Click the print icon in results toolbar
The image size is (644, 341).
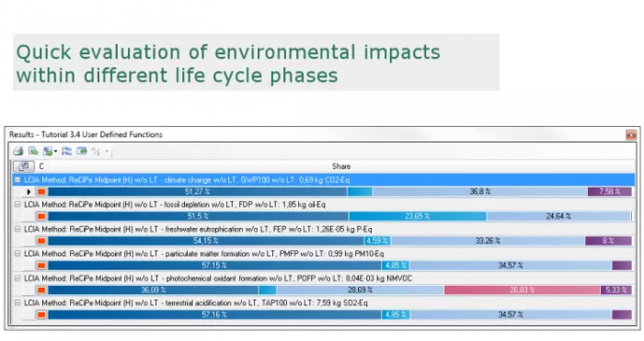pos(18,151)
